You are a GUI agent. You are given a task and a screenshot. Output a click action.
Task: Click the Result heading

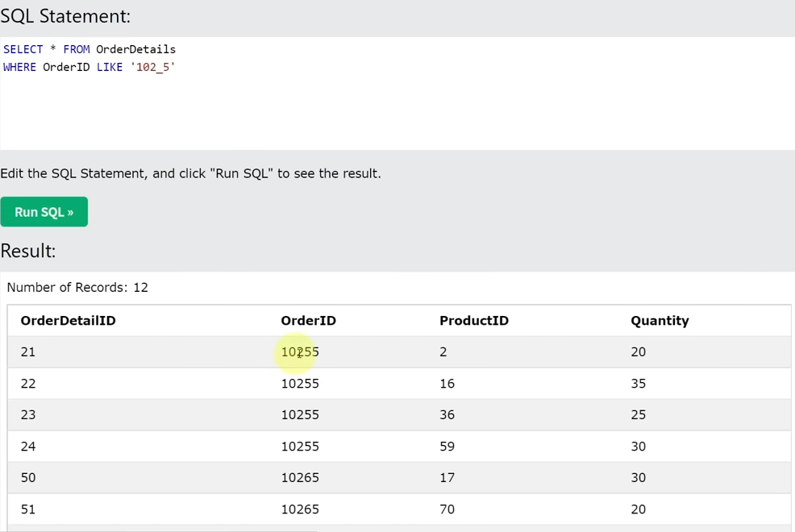tap(28, 251)
